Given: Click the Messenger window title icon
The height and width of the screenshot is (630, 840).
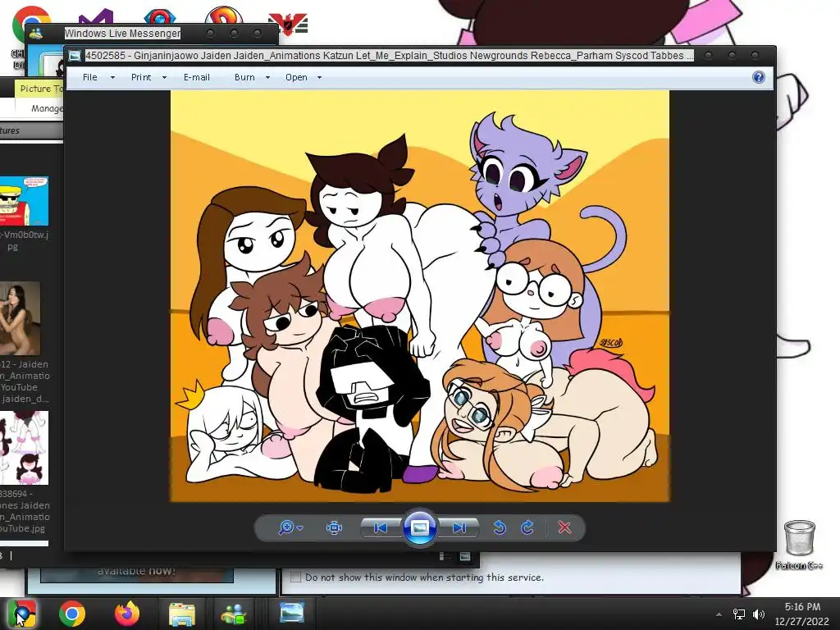Looking at the screenshot, I should (36, 34).
